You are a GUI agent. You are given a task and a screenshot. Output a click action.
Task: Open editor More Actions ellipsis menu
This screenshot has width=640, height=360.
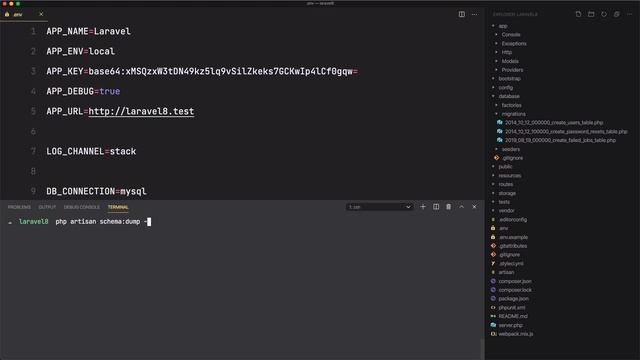[474, 14]
